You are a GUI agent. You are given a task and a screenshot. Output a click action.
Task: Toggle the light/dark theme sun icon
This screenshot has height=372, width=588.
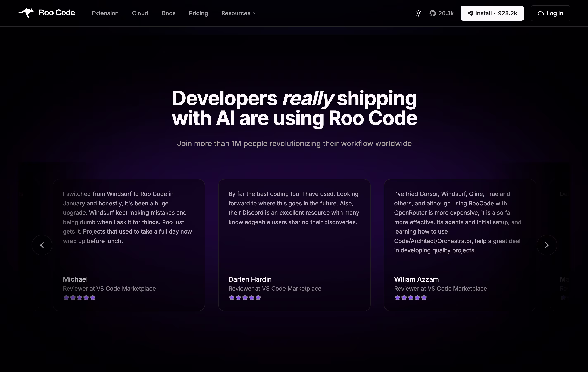tap(418, 13)
